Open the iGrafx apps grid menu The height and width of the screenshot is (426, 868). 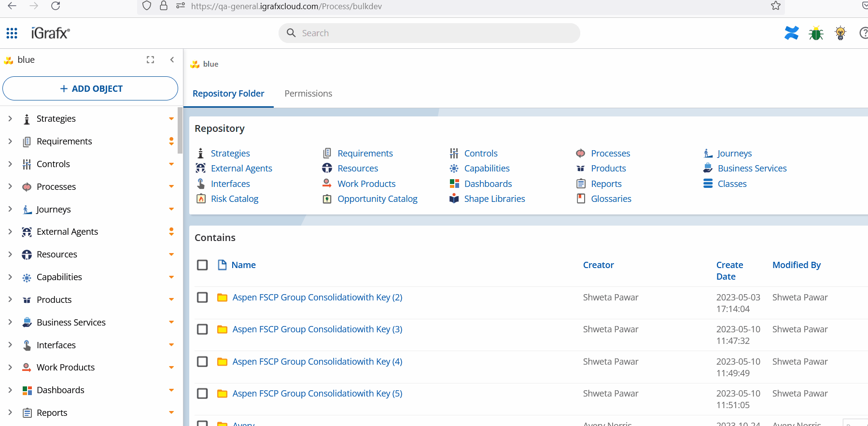12,33
